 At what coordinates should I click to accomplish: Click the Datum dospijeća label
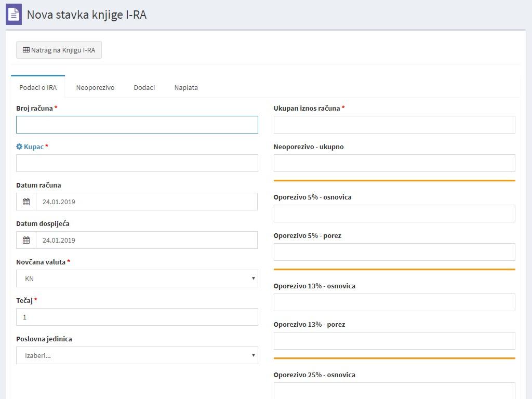click(x=43, y=223)
